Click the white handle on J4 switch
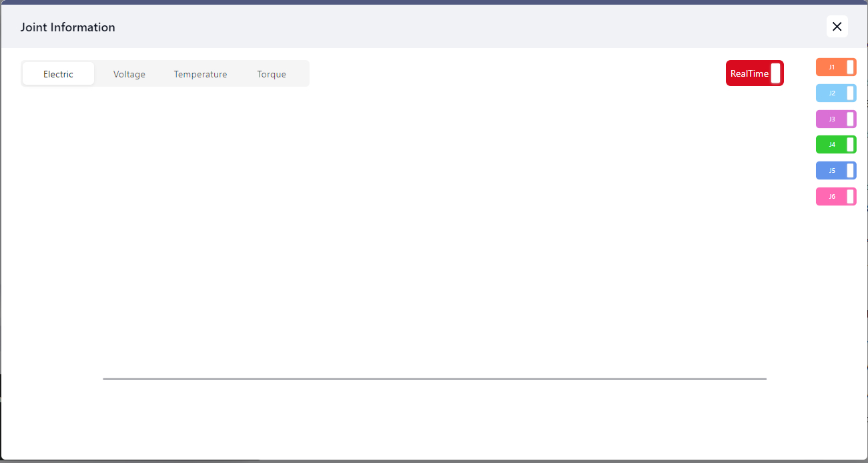Screen dimensions: 868x463 pyautogui.click(x=851, y=145)
